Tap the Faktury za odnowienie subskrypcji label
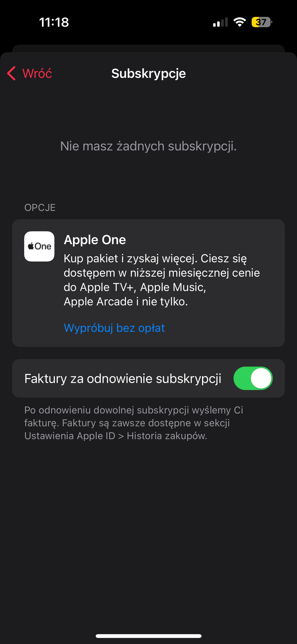The width and height of the screenshot is (297, 644). 123,378
